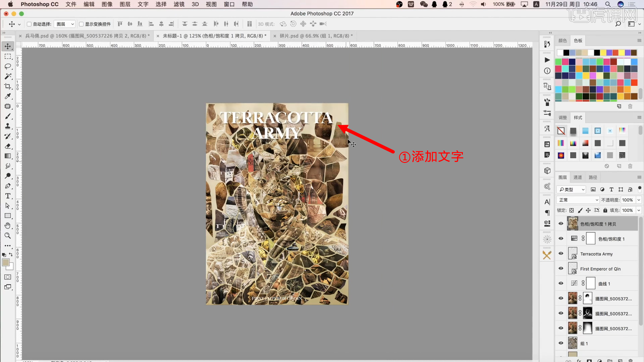Toggle Quick Mask mode icon
644x362 pixels.
(x=8, y=277)
